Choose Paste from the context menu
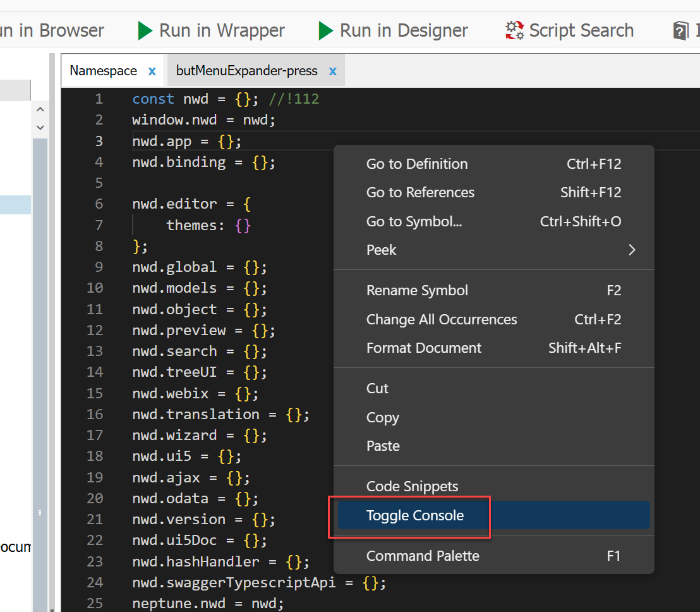Screen dimensions: 700x612 coord(494,446)
